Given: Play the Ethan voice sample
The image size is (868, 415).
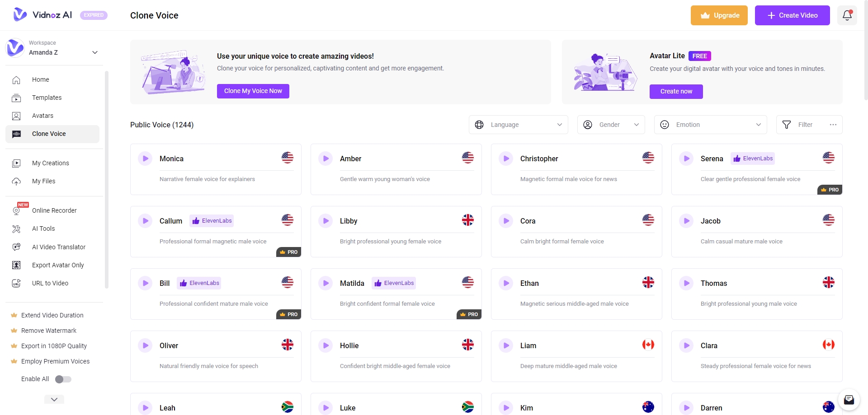Looking at the screenshot, I should [506, 283].
